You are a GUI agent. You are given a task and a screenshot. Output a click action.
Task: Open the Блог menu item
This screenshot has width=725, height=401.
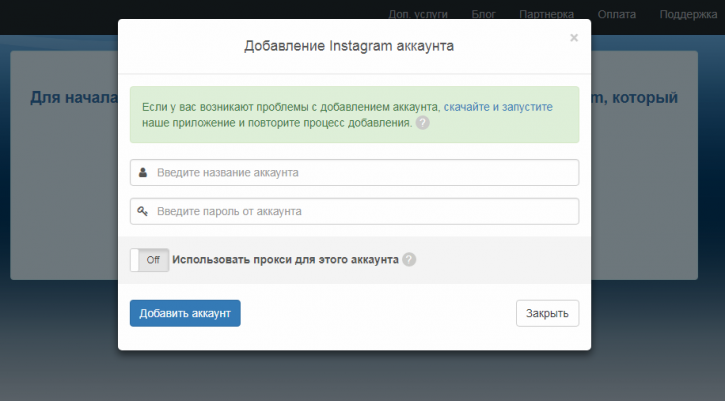click(483, 14)
